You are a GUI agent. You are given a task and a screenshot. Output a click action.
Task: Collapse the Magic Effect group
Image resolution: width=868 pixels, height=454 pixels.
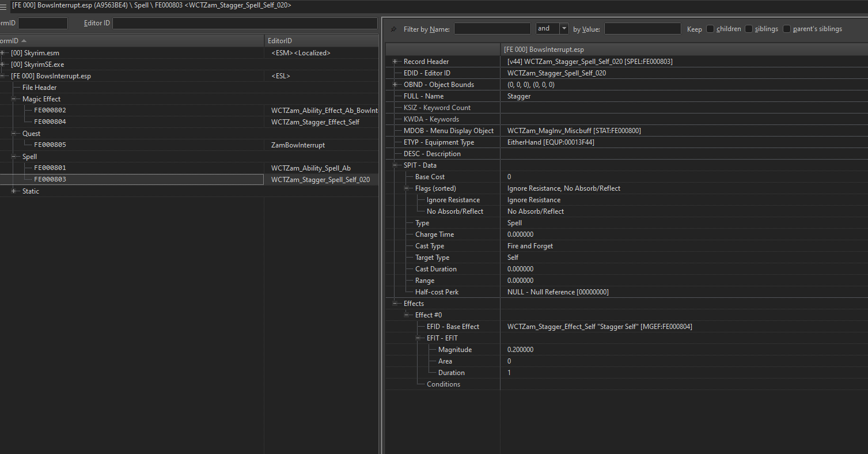pyautogui.click(x=14, y=99)
